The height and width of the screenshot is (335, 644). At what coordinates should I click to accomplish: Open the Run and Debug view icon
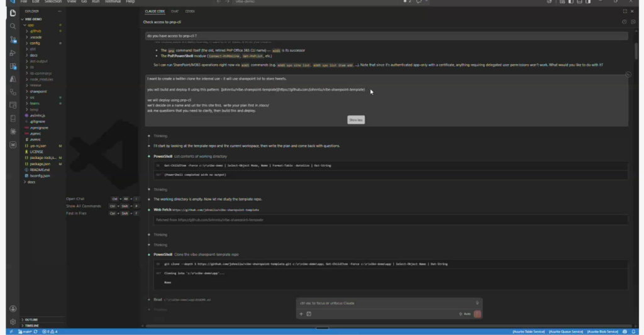[13, 53]
